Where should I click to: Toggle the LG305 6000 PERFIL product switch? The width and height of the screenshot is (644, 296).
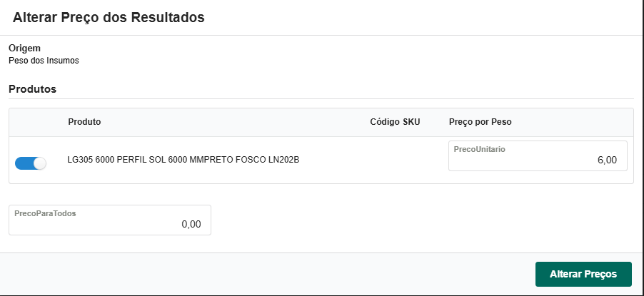(x=30, y=163)
